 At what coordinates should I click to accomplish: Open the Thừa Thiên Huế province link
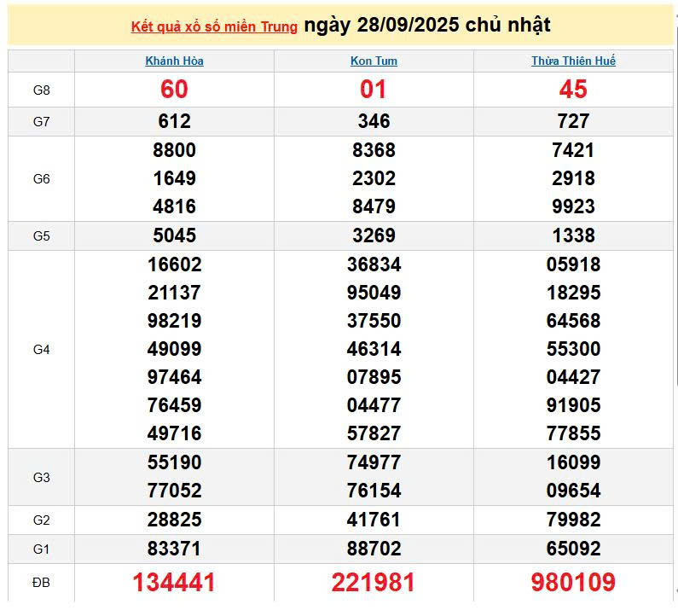click(x=573, y=61)
